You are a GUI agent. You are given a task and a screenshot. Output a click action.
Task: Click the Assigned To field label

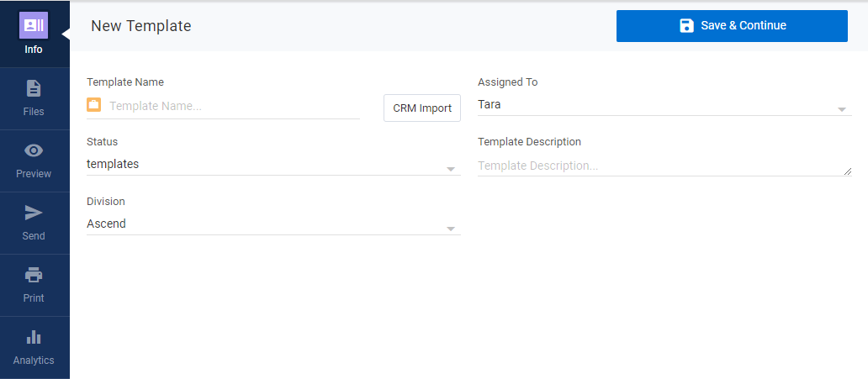(508, 82)
